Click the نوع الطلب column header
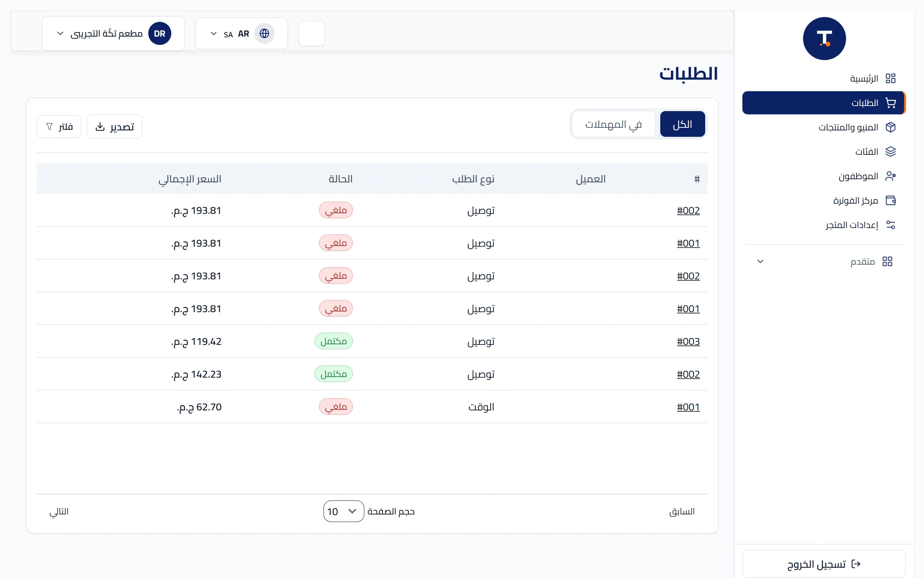The height and width of the screenshot is (578, 924). pos(473,179)
